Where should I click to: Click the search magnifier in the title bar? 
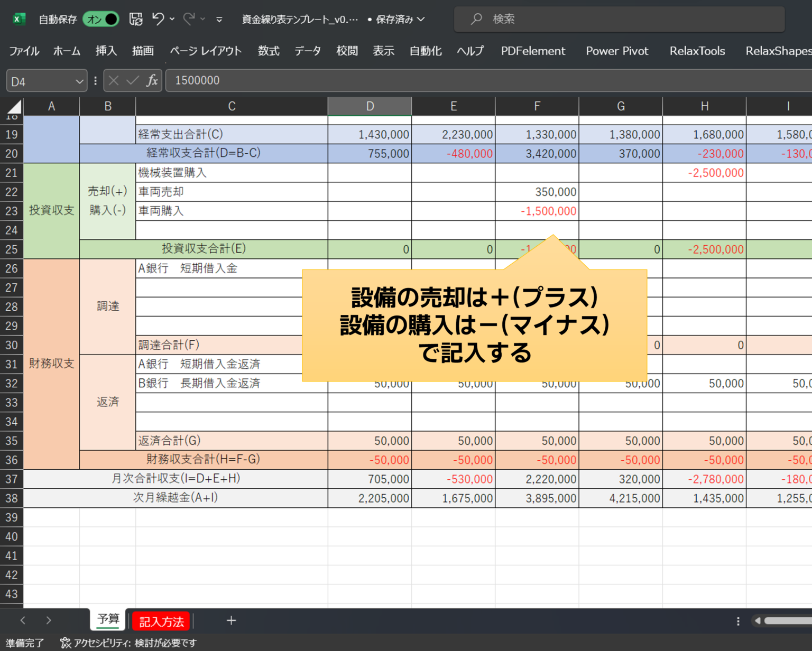[475, 19]
